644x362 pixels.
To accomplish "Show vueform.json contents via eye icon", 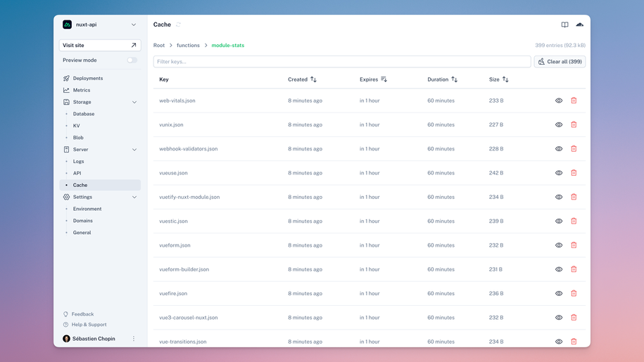I will [x=559, y=245].
